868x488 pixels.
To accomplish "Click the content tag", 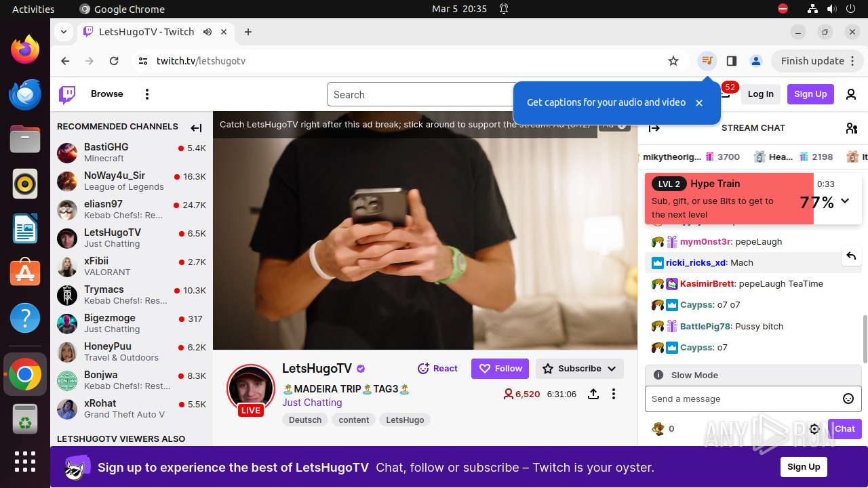I will [354, 420].
